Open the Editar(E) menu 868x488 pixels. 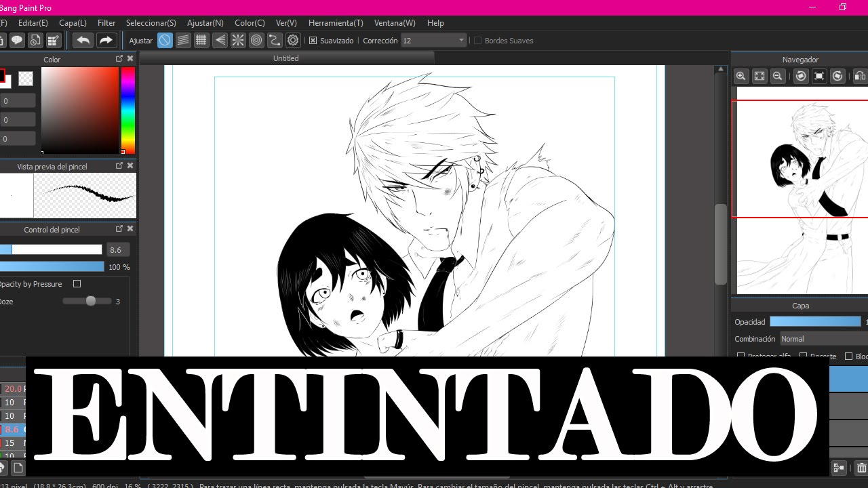[x=33, y=23]
